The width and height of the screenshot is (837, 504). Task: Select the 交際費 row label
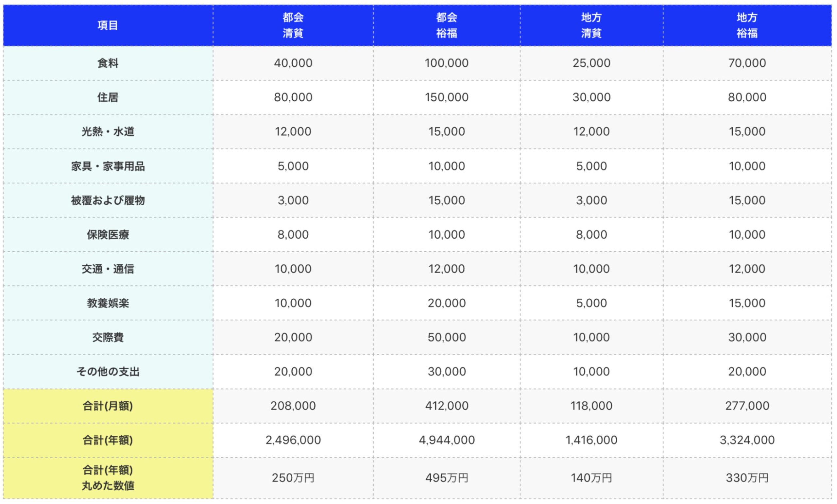tap(108, 337)
